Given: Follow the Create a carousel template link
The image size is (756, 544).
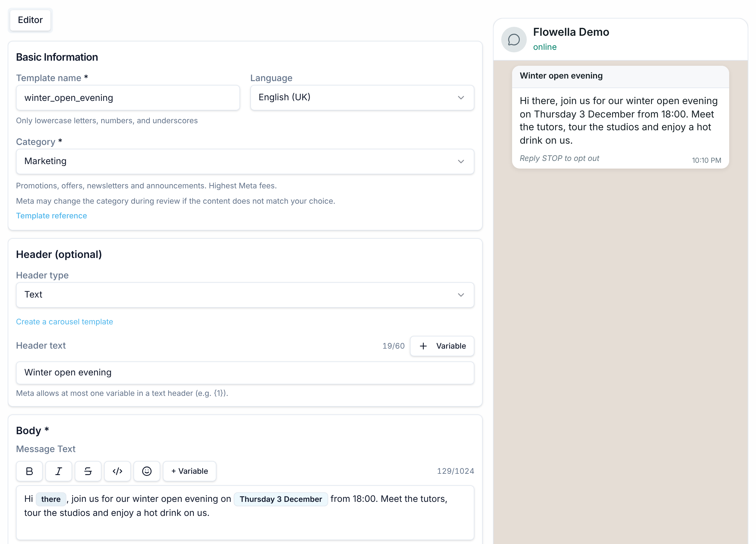Looking at the screenshot, I should tap(65, 322).
